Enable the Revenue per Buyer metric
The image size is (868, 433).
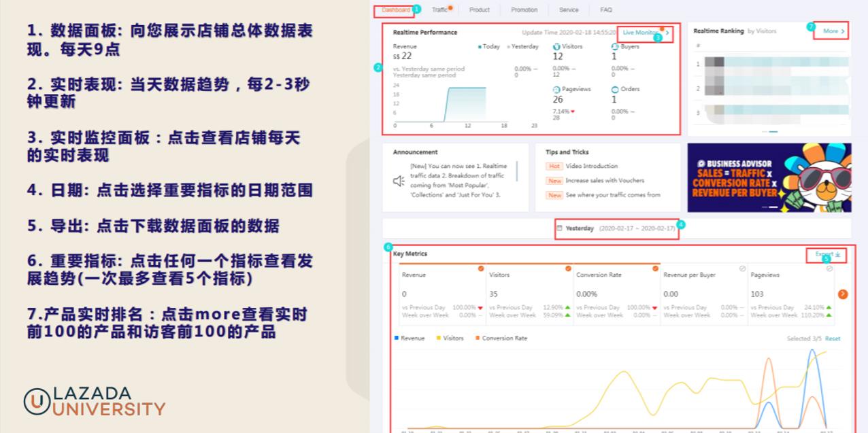(741, 268)
